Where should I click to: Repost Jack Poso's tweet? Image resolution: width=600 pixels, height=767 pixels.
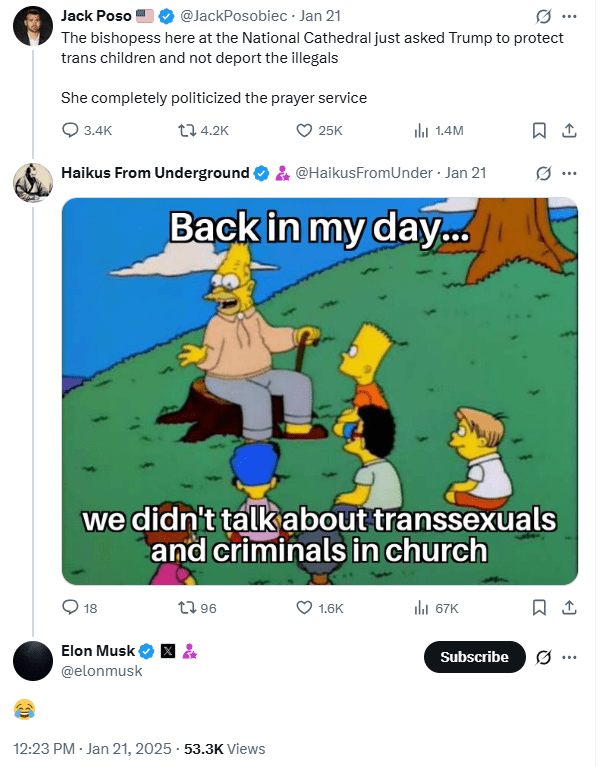(x=185, y=130)
